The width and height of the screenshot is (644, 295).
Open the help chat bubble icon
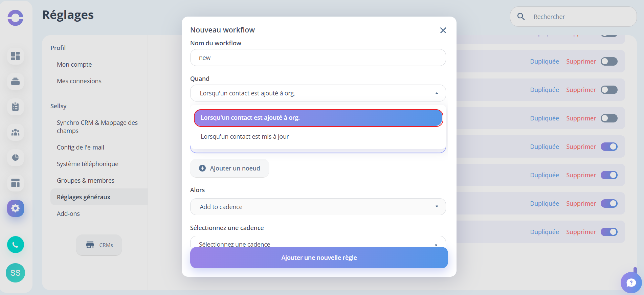click(631, 283)
